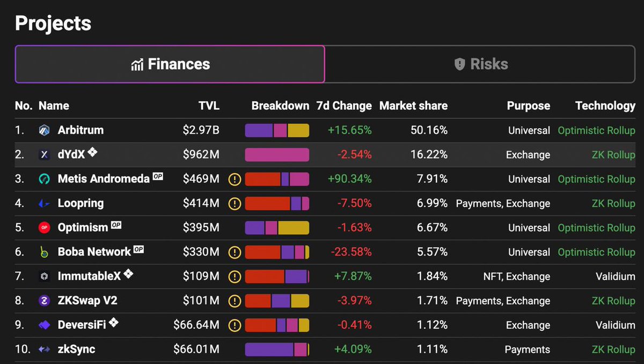The height and width of the screenshot is (364, 644).
Task: Open the zkSync project link
Action: (76, 350)
